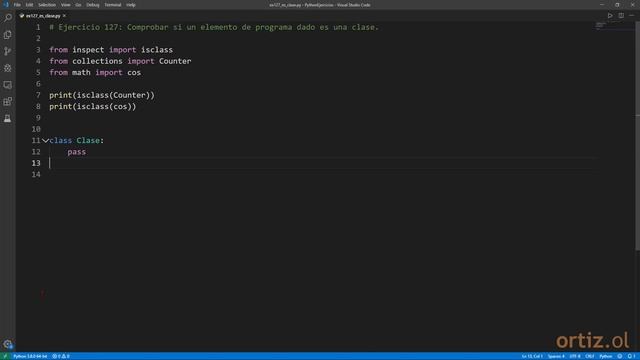Viewport: 640px width, 360px height.
Task: Split the editor to the right
Action: [621, 16]
